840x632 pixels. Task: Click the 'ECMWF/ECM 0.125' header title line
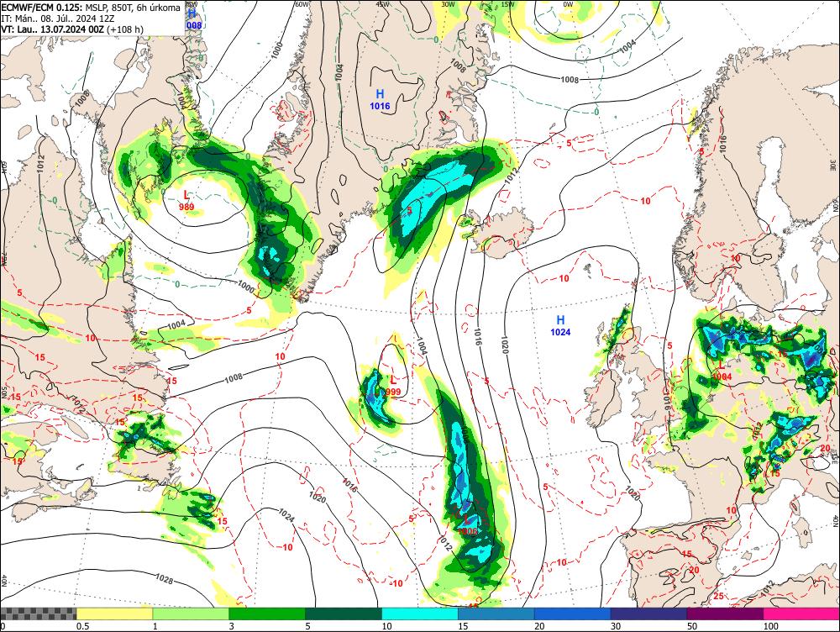(91, 8)
